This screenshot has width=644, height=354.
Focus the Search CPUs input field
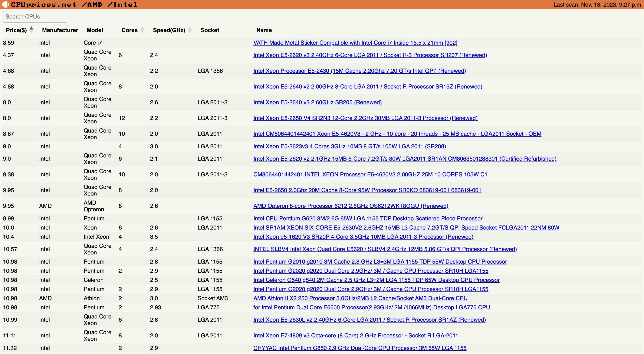[35, 17]
